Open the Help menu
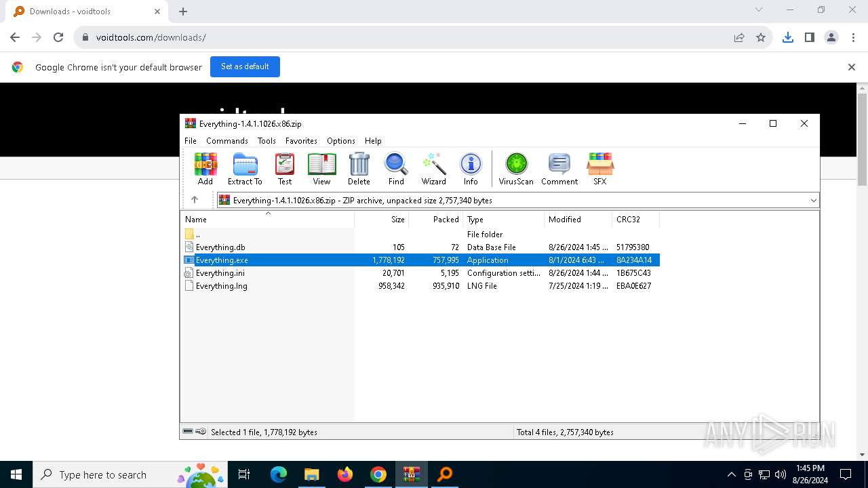868x488 pixels. 374,141
